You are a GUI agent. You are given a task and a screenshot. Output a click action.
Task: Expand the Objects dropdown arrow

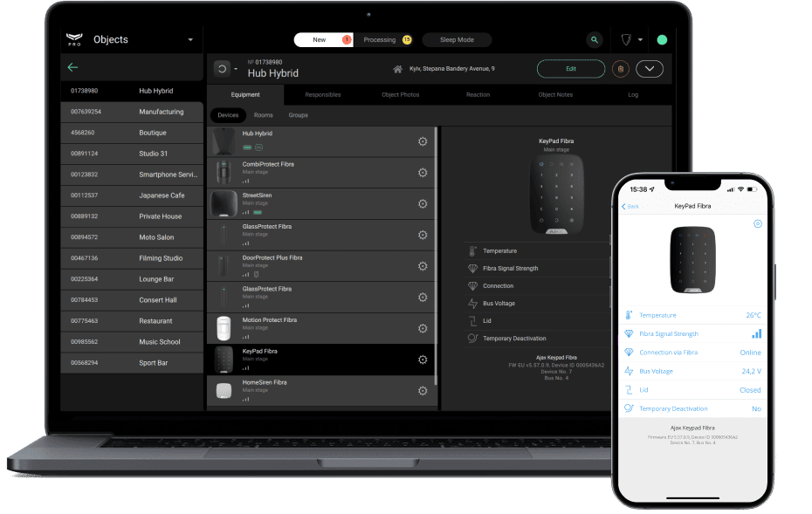pyautogui.click(x=190, y=40)
